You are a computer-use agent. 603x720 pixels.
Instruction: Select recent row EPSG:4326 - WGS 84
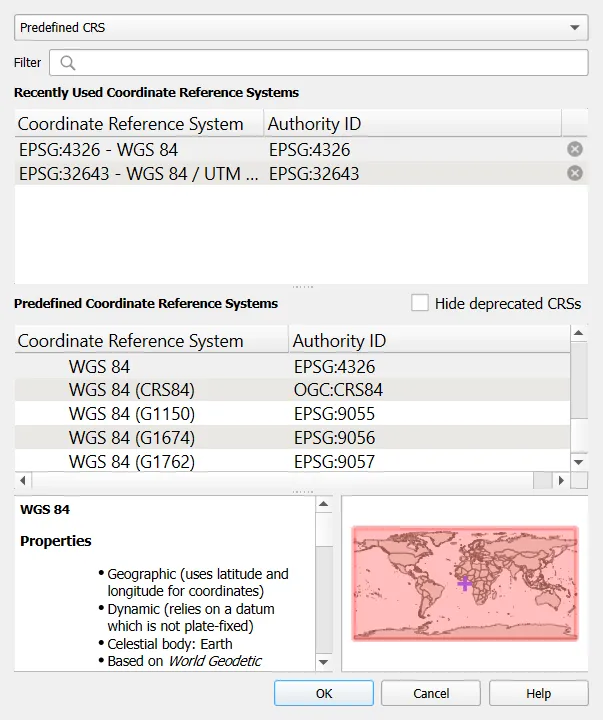tap(301, 150)
